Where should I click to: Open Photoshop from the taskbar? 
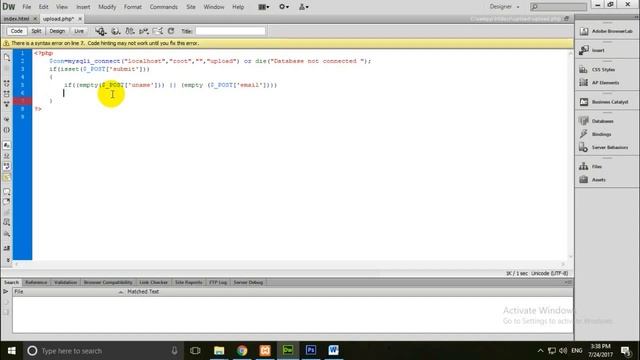(311, 350)
